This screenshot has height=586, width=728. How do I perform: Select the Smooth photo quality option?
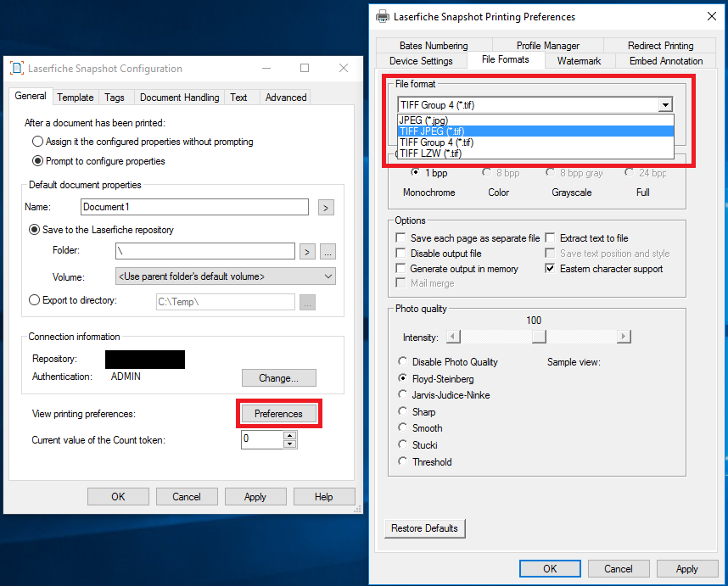(x=402, y=427)
